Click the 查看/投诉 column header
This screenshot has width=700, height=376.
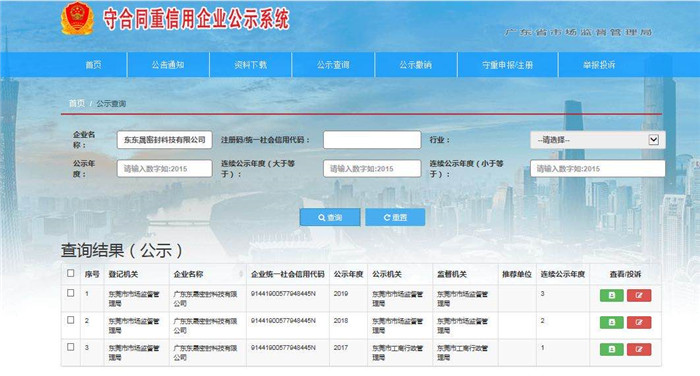(x=625, y=274)
